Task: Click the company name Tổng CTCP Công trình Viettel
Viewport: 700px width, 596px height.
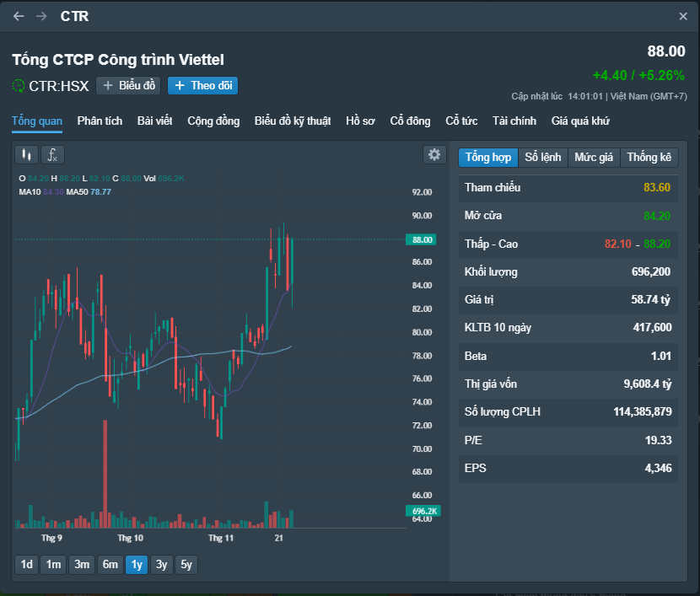Action: (118, 60)
